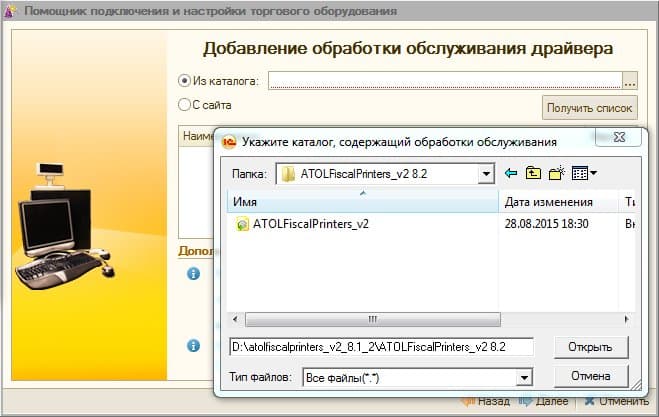Click the date 28.08.2015 18:30 cell
This screenshot has width=659, height=417.
coord(546,224)
